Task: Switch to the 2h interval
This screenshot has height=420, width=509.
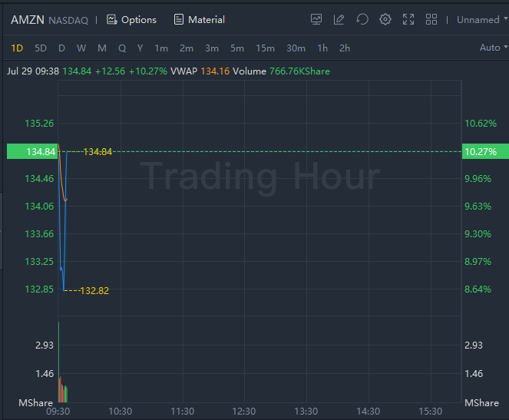Action: [345, 48]
